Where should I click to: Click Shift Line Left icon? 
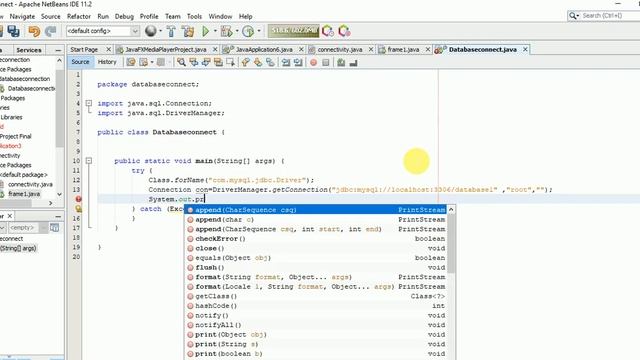286,62
